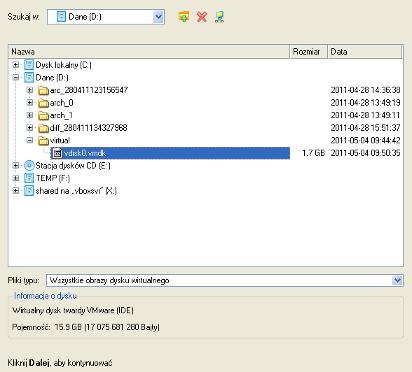Click the 1.7 GB size value

[313, 153]
